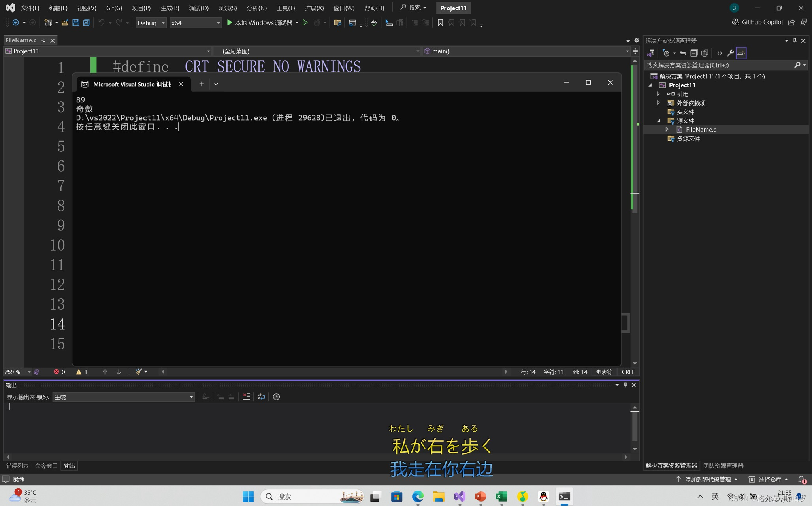The image size is (812, 506).
Task: Click the clock timestamp icon in Output panel
Action: tap(276, 396)
